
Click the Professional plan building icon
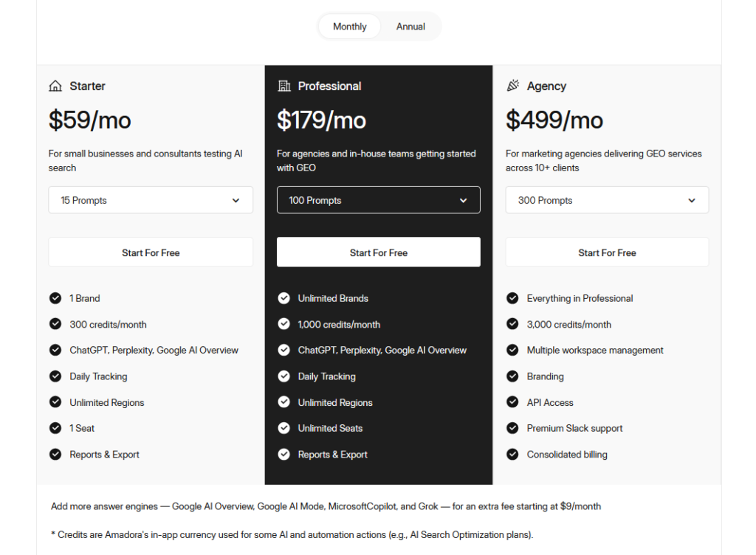pos(284,86)
